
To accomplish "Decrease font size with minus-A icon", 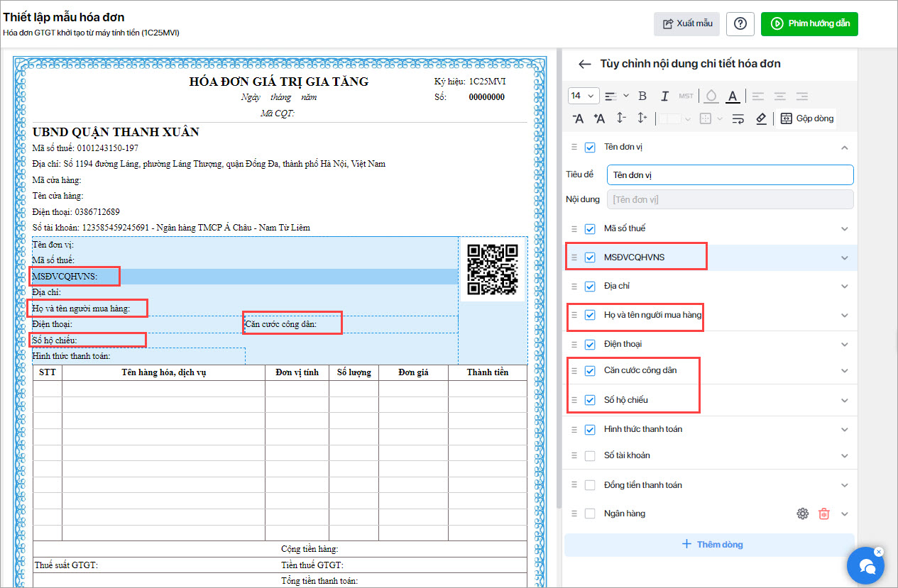I will [x=578, y=118].
